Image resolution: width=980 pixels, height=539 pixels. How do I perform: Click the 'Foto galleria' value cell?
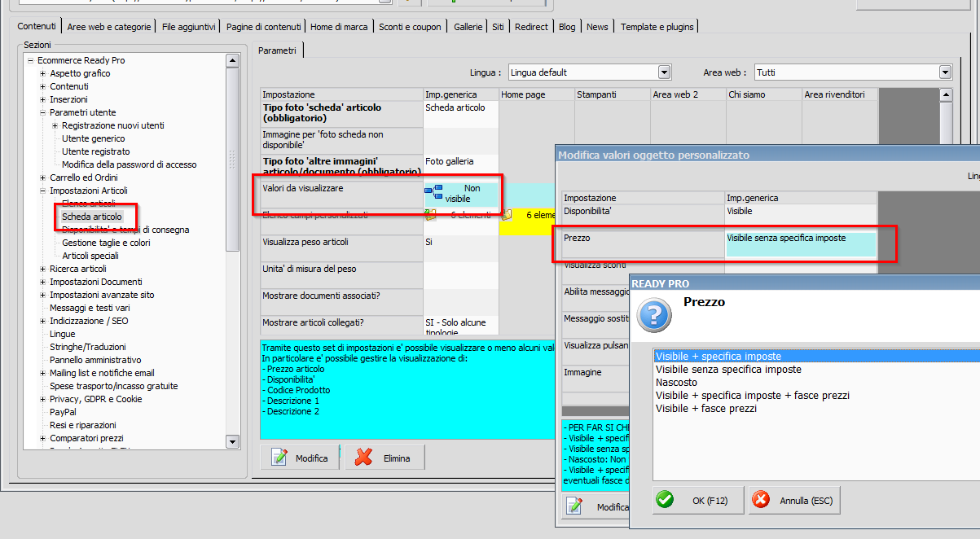461,165
